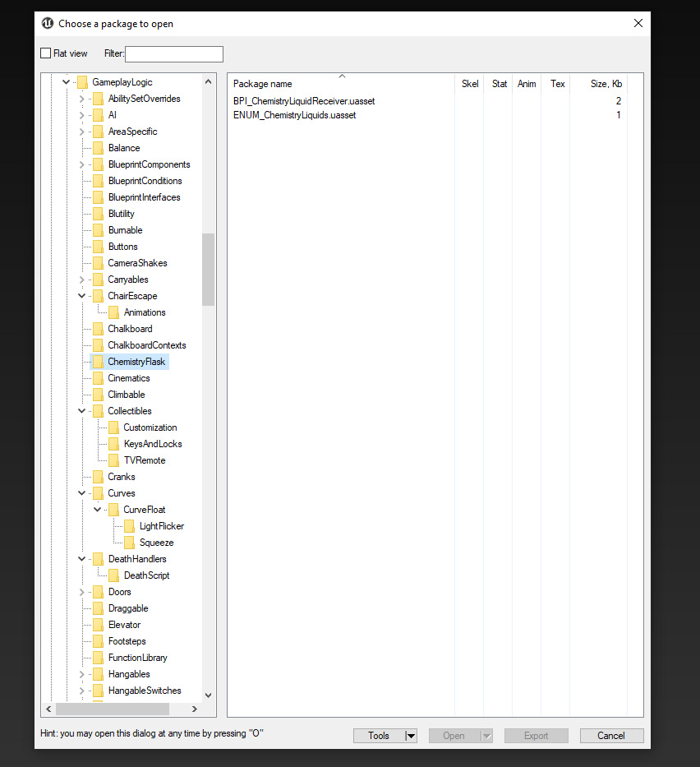This screenshot has width=700, height=767.
Task: Click the DeathScript folder icon
Action: click(x=114, y=575)
